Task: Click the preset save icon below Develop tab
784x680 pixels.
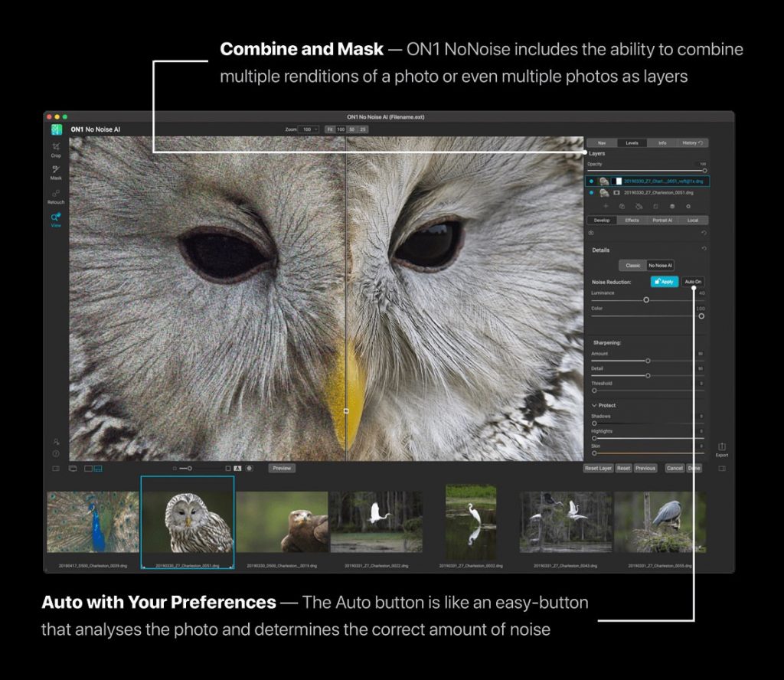Action: (x=591, y=233)
